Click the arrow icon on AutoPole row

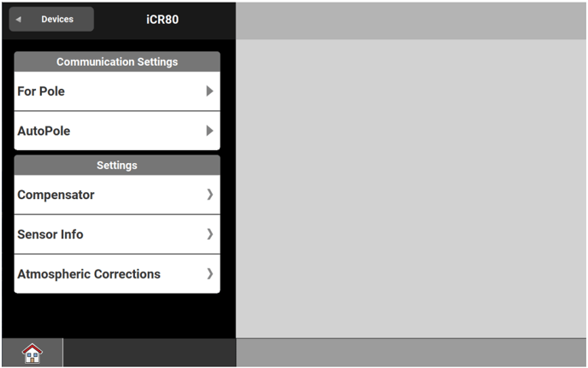coord(209,131)
